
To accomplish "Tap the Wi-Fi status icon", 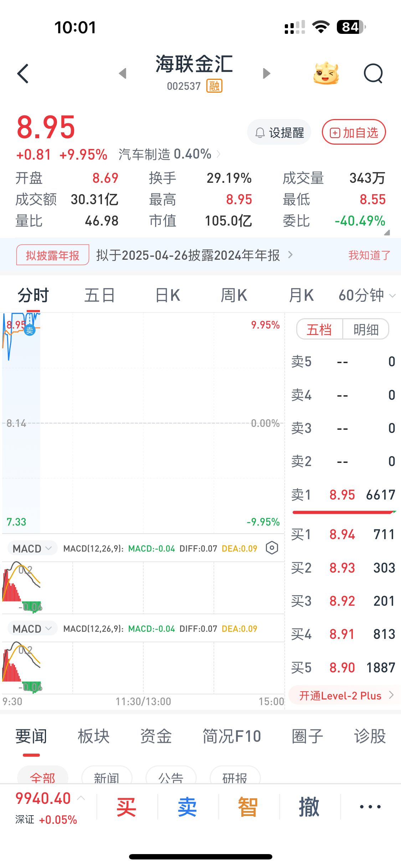I will [x=321, y=27].
